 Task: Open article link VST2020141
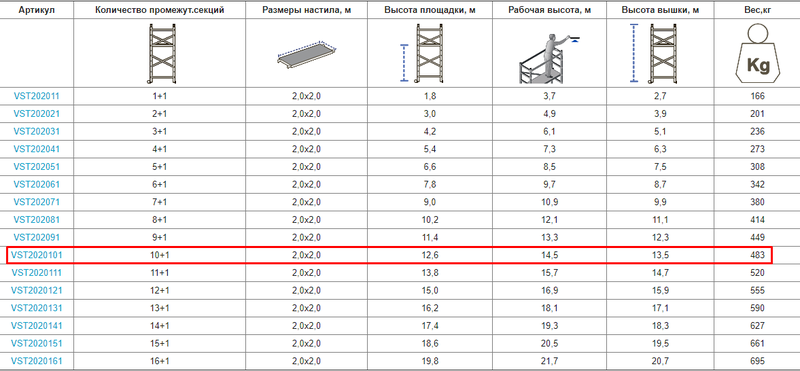(37, 326)
